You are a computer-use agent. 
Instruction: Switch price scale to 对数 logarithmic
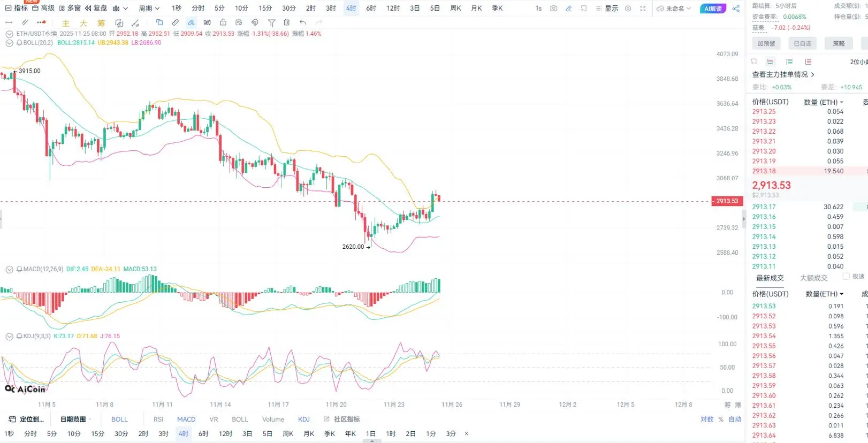[707, 419]
